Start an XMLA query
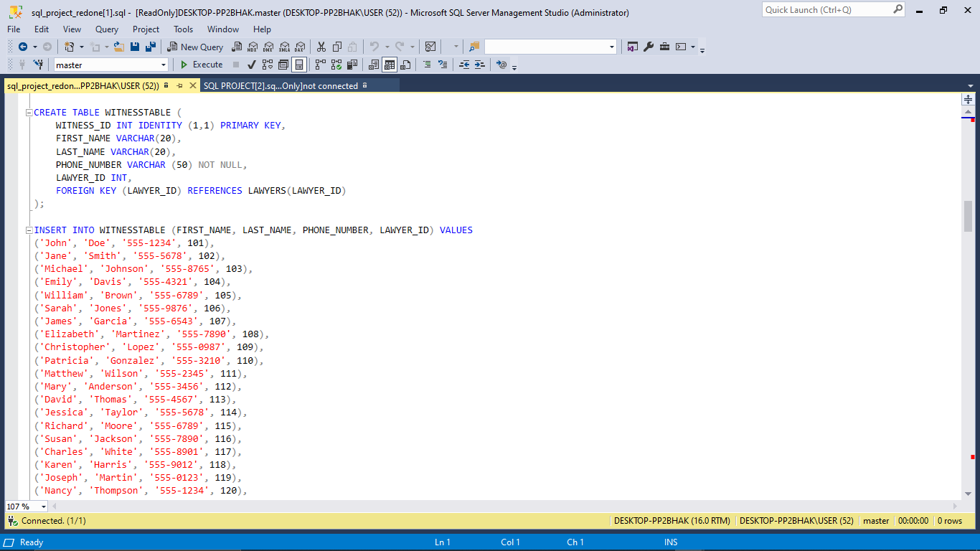 [x=284, y=47]
